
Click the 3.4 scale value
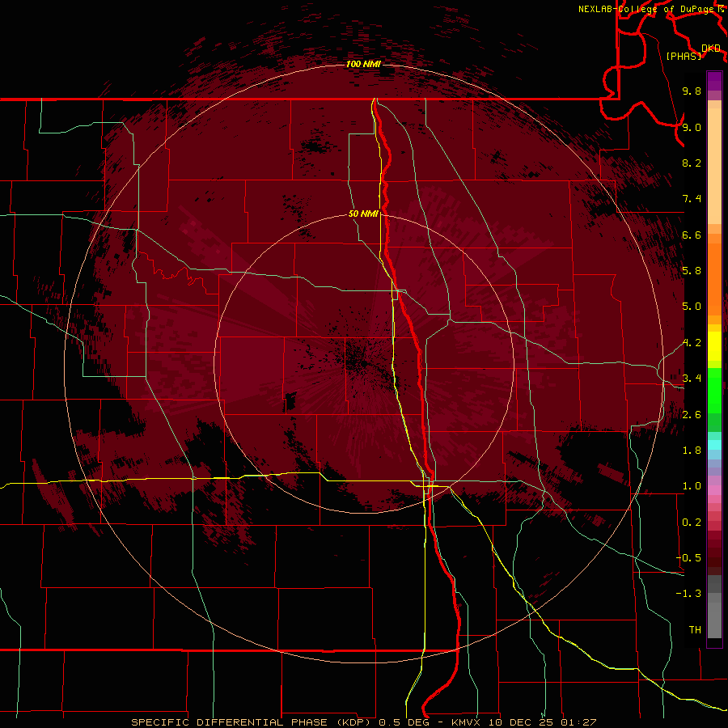tap(692, 379)
